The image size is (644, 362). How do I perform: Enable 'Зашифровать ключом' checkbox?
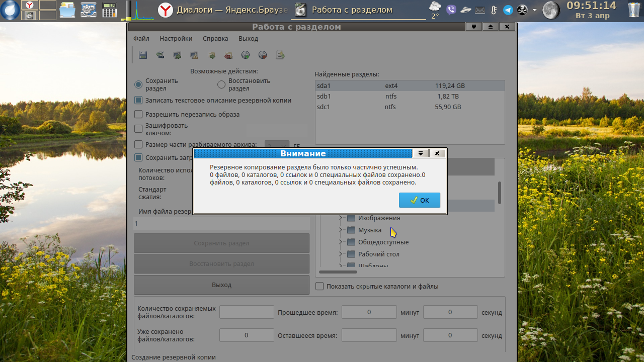click(138, 129)
